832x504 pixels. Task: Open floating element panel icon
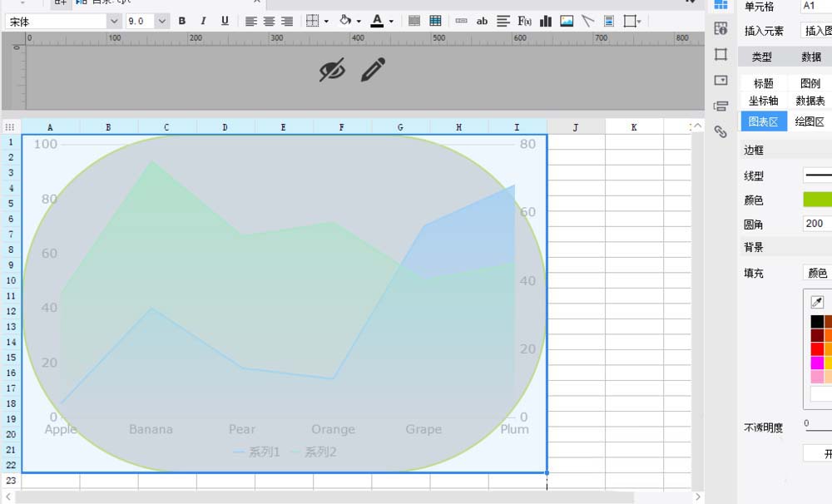(721, 54)
